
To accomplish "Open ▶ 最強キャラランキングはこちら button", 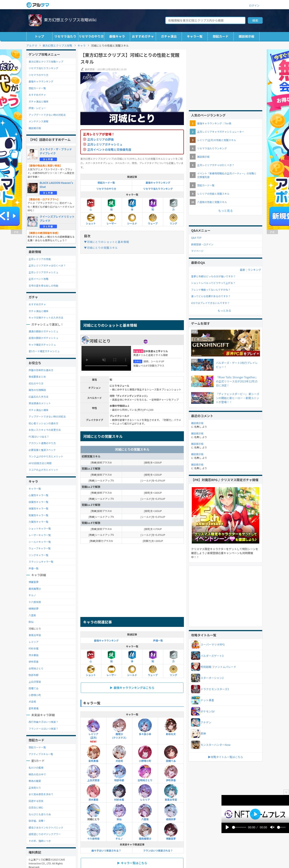I will (132, 688).
